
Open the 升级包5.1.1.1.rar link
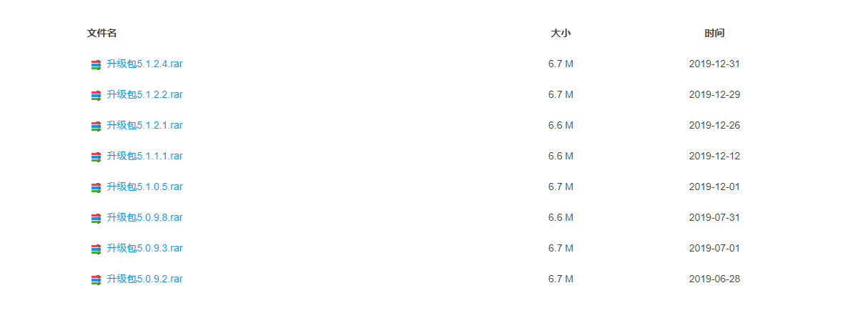[x=144, y=156]
